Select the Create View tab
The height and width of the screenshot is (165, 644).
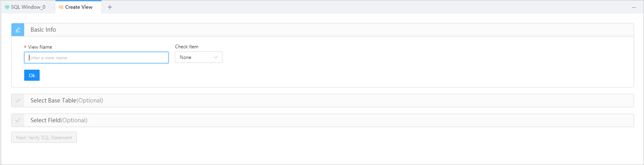coord(79,7)
